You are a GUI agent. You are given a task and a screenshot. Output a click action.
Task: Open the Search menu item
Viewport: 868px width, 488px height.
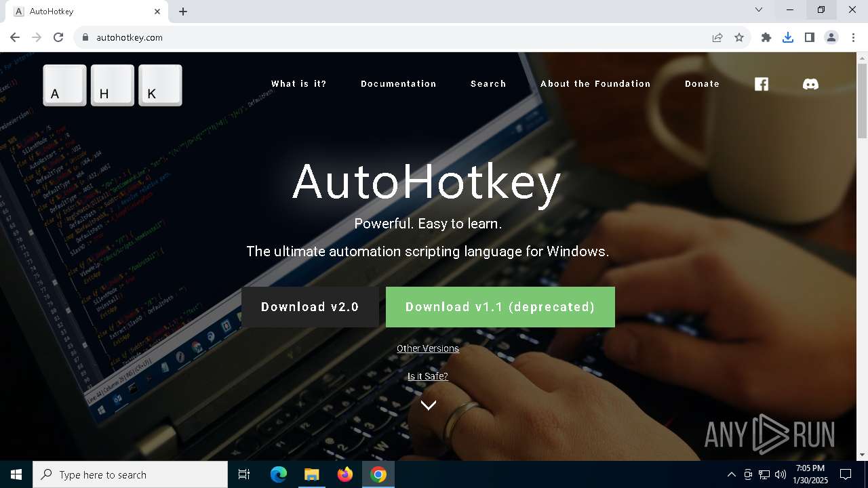488,84
